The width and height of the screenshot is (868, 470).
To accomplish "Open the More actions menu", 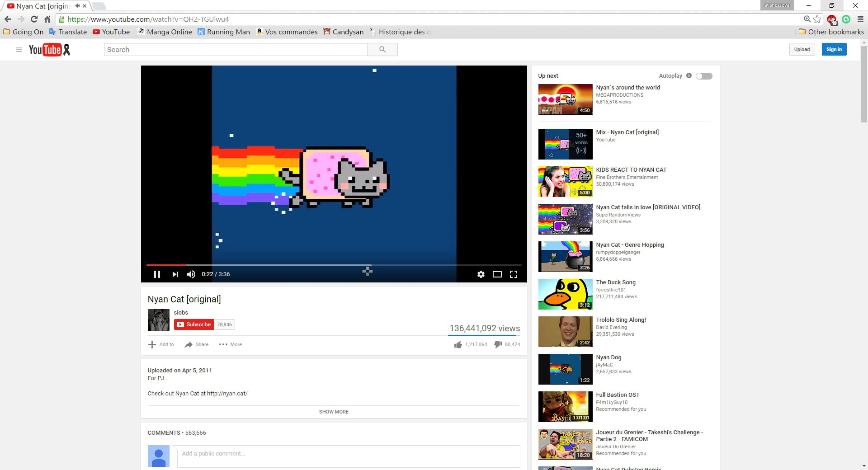I will point(231,344).
